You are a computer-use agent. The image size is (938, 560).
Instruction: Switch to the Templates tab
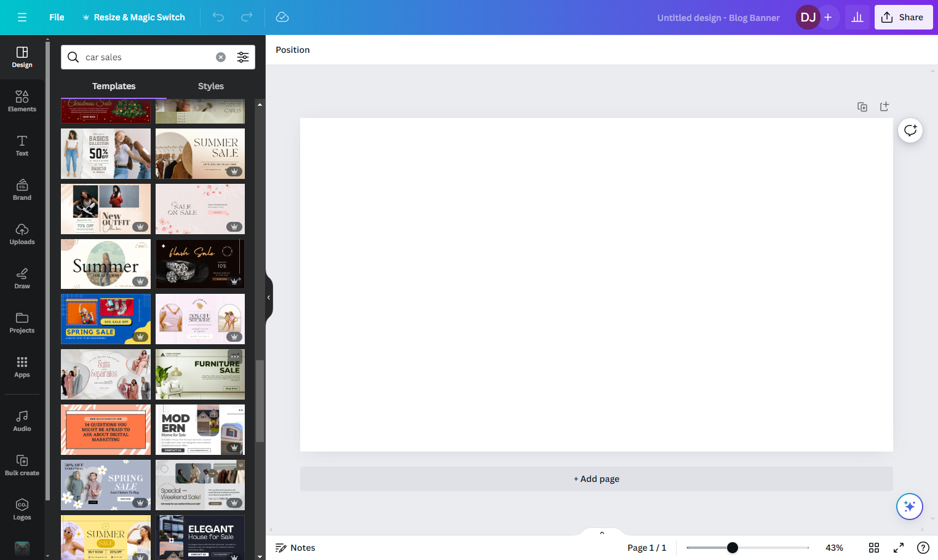[x=114, y=86]
